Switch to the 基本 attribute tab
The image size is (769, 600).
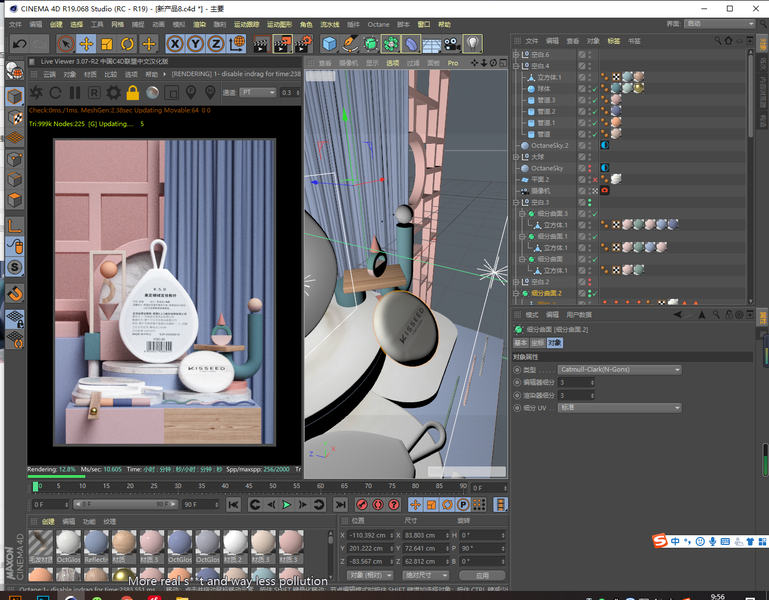pos(520,343)
